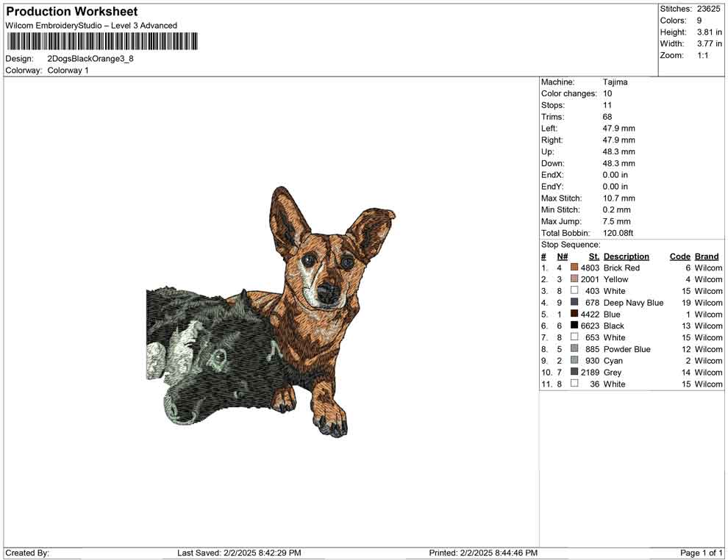Click the White 36 color swatch
The width and height of the screenshot is (728, 560).
(x=574, y=383)
